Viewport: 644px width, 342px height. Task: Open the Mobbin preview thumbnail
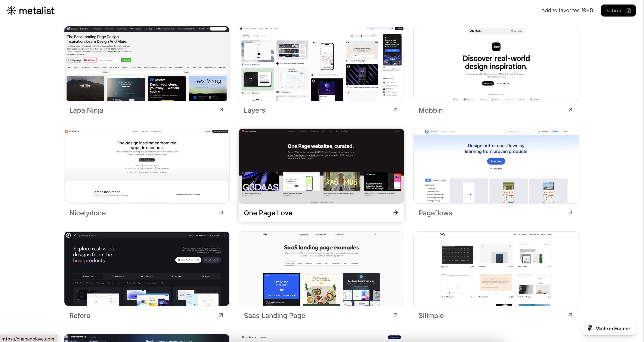pyautogui.click(x=496, y=63)
